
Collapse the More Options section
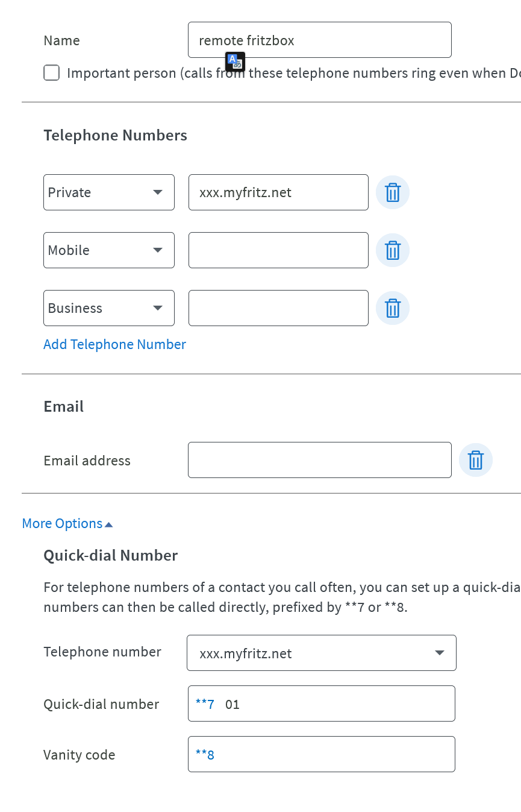tap(62, 523)
